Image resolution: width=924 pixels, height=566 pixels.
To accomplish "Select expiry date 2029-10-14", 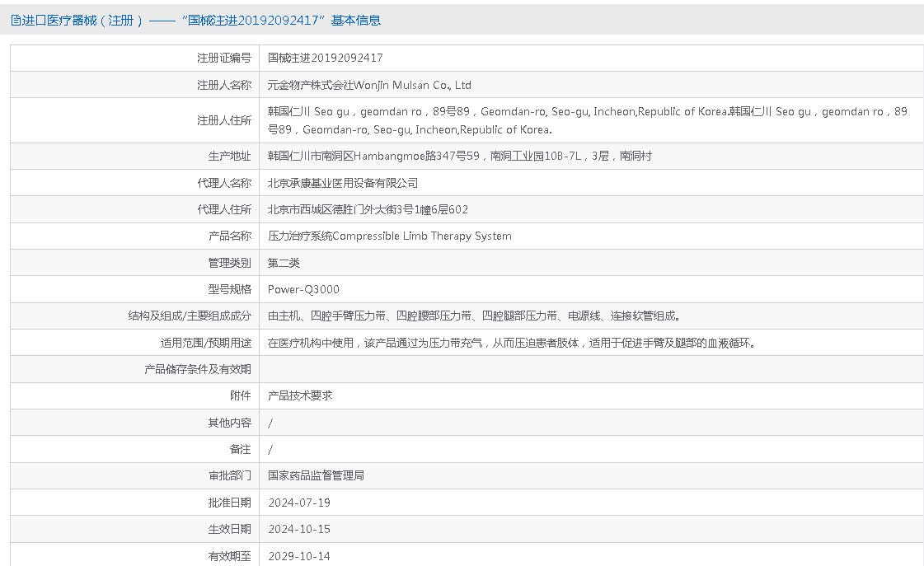I will tap(298, 556).
